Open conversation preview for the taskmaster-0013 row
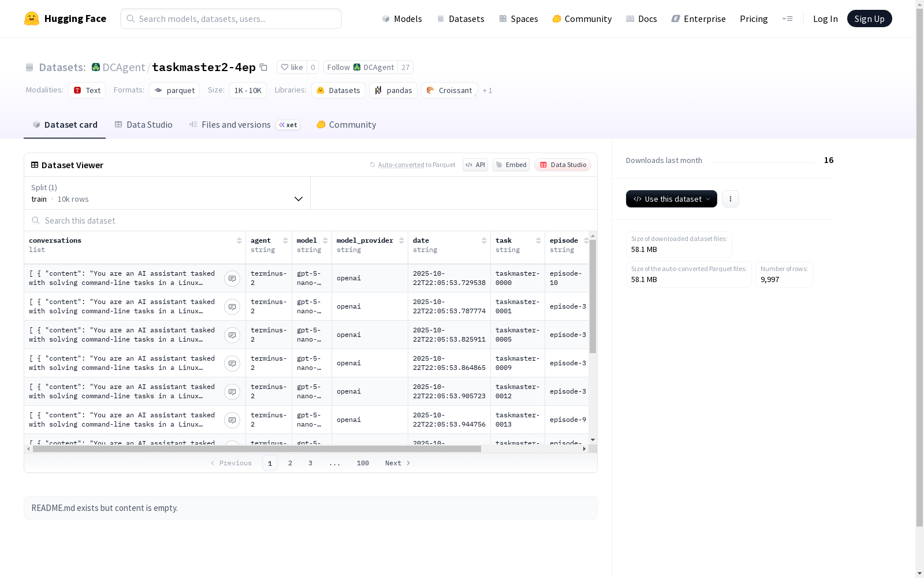The image size is (924, 578). click(x=232, y=420)
